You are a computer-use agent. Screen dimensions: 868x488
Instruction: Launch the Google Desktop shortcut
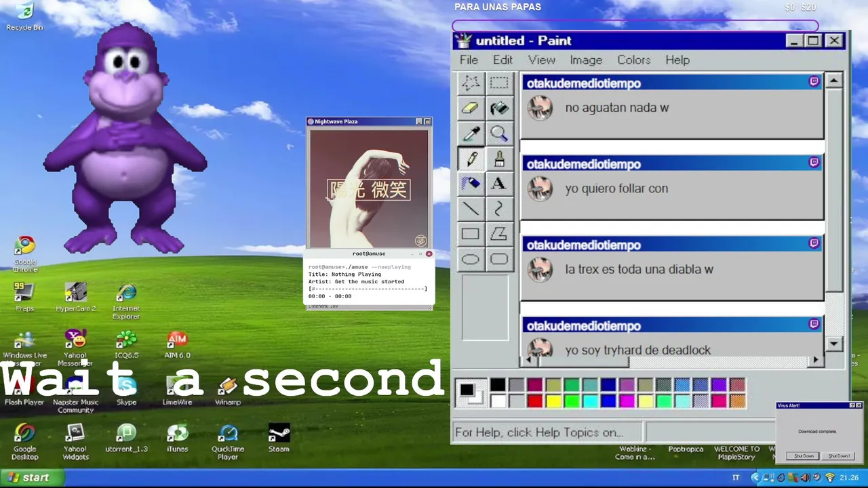coord(24,442)
